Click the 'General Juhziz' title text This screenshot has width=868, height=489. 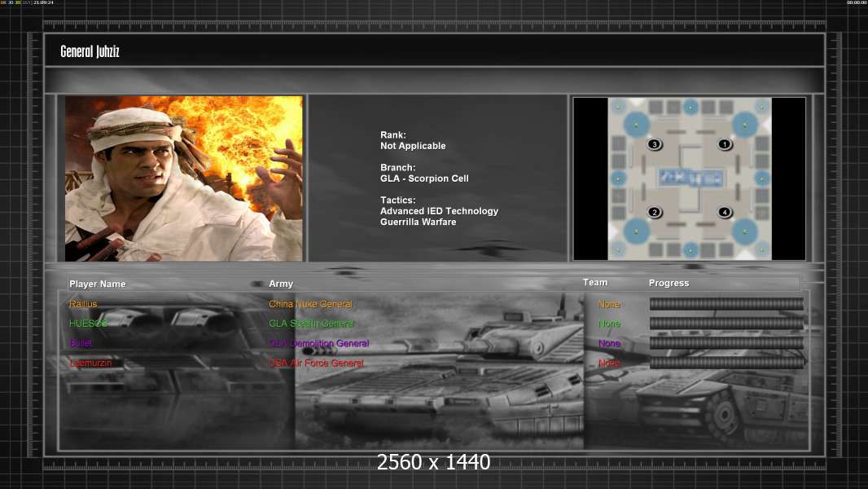tap(90, 51)
